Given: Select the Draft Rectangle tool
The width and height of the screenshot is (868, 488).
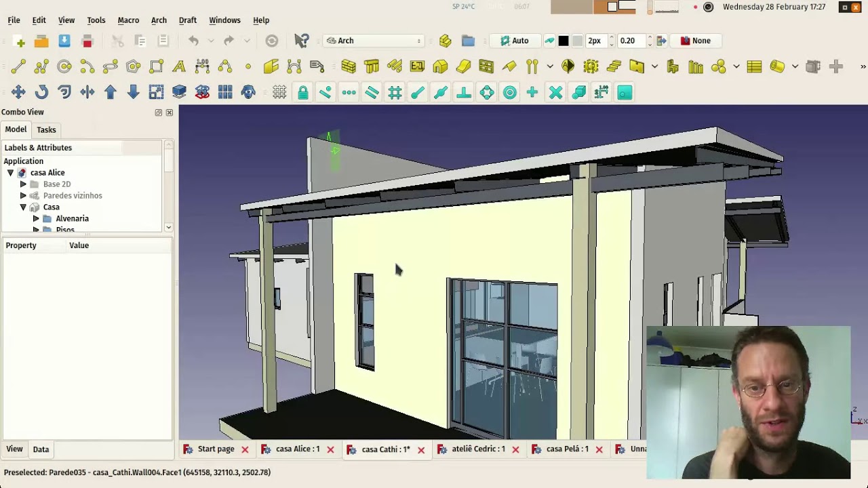Looking at the screenshot, I should (x=157, y=66).
